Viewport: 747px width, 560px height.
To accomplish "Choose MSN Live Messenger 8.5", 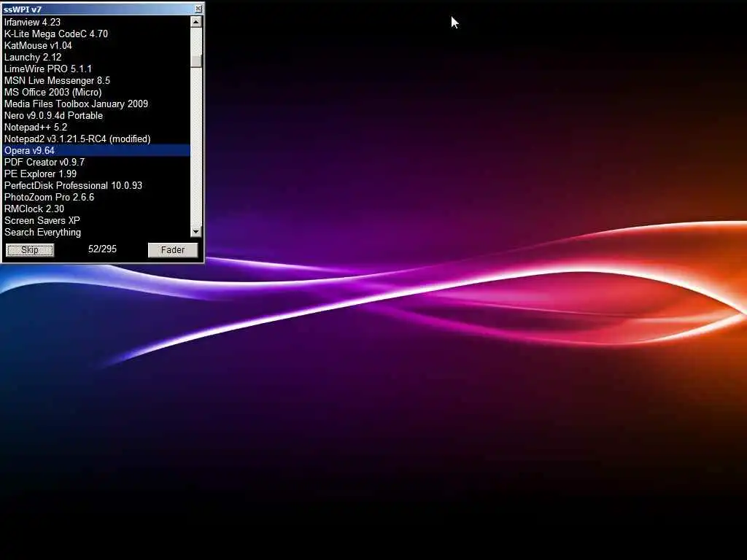I will click(97, 80).
